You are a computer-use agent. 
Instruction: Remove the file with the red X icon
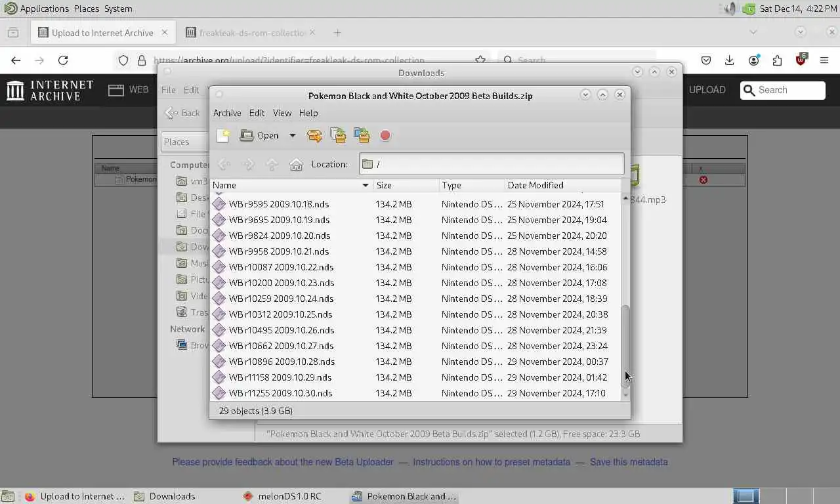point(703,180)
